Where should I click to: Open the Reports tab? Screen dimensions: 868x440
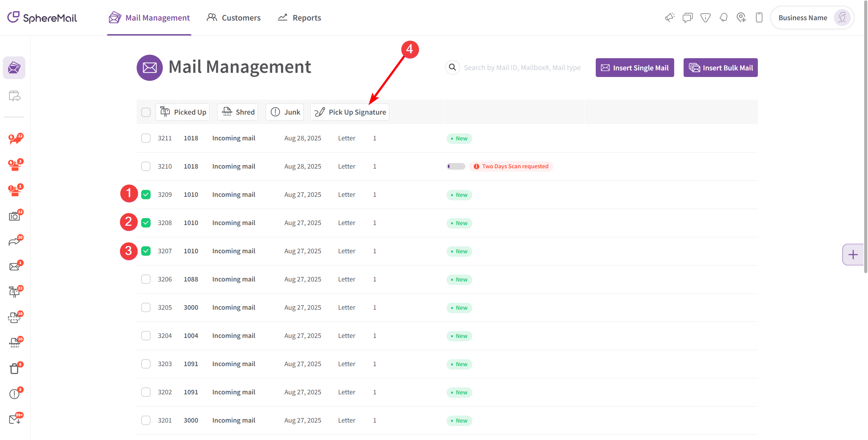tap(299, 18)
